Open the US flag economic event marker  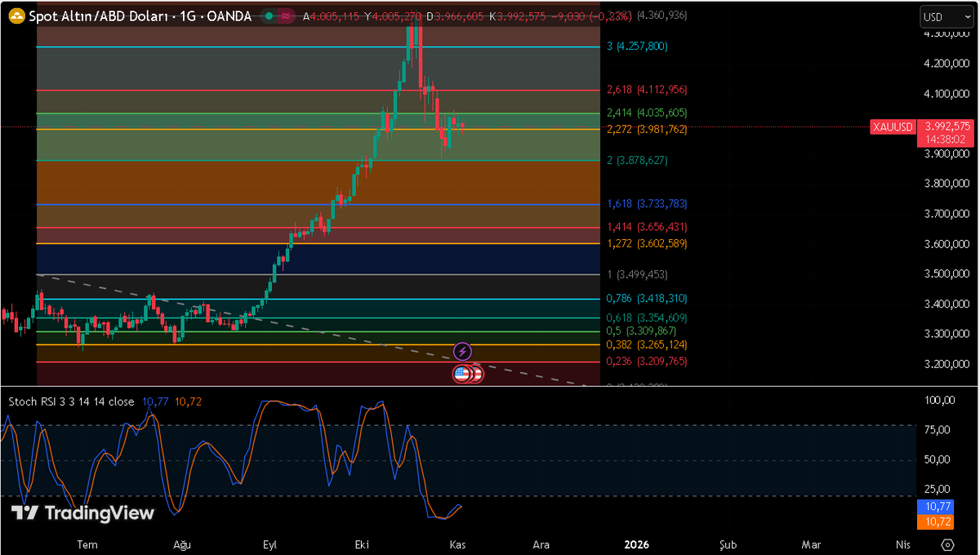tap(461, 374)
